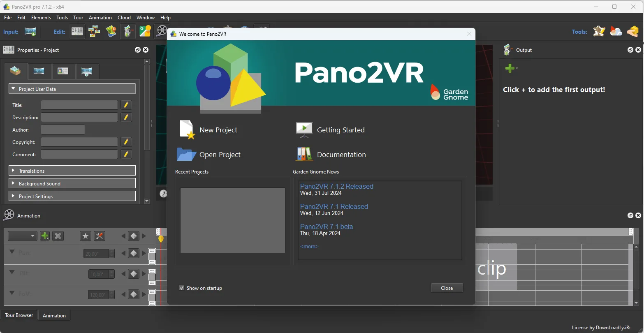The image size is (644, 333).
Task: Float the Animation panel
Action: click(x=630, y=215)
